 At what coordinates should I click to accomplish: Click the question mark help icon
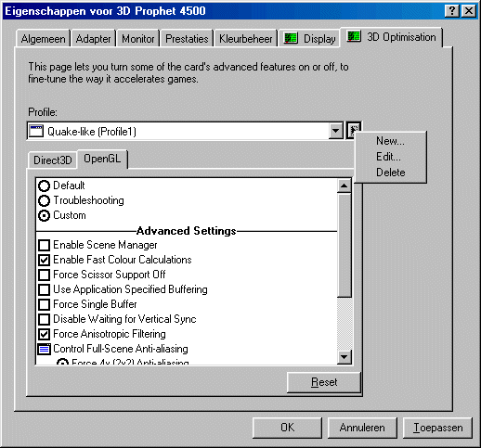coord(452,11)
